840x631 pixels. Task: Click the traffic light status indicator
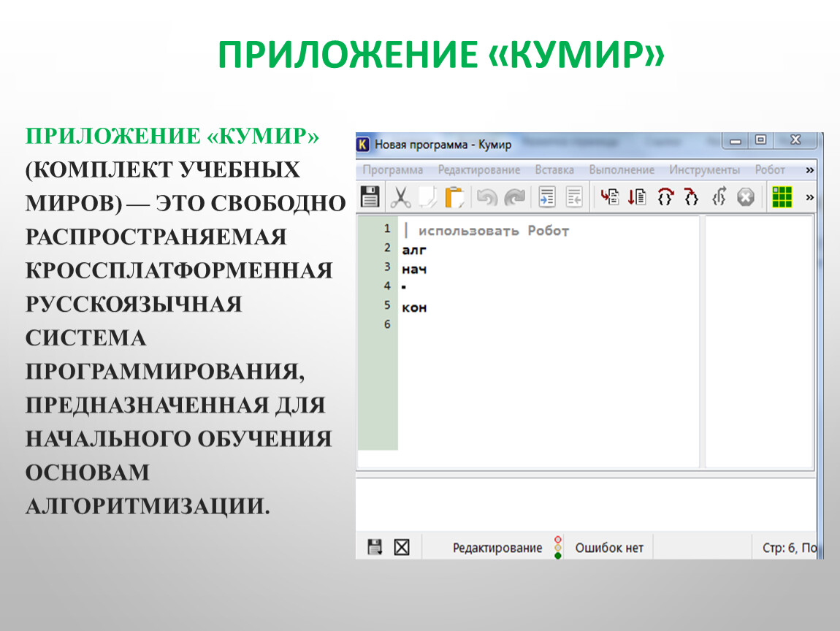pyautogui.click(x=558, y=547)
